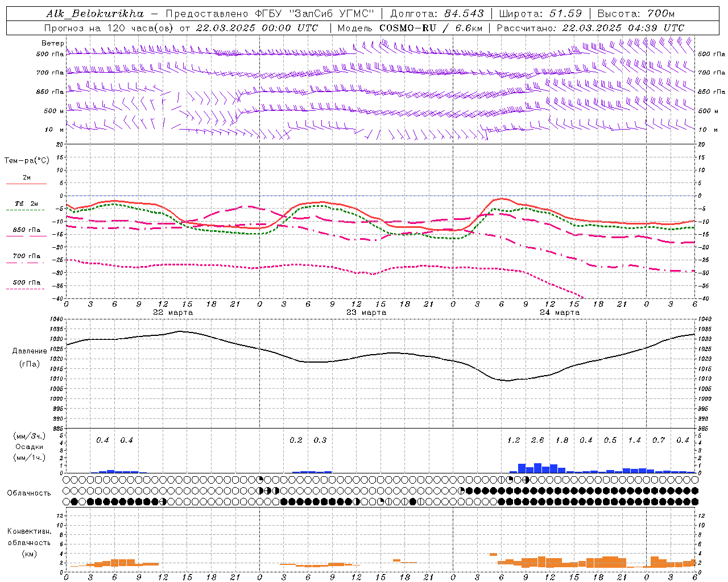Click the Давление panel label

click(x=30, y=351)
